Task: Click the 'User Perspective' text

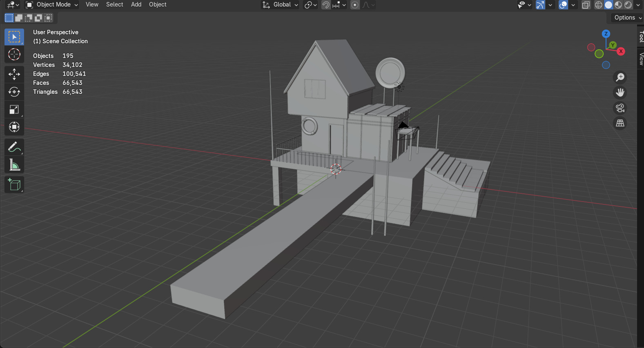Action: pyautogui.click(x=56, y=32)
